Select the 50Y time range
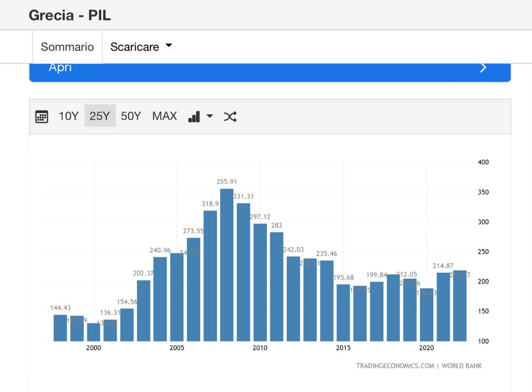The width and height of the screenshot is (532, 392). pyautogui.click(x=131, y=116)
